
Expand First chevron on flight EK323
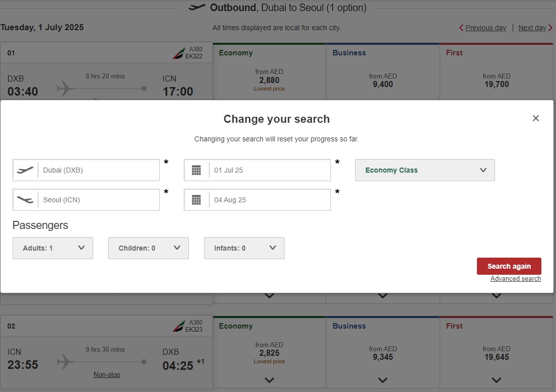point(497,380)
